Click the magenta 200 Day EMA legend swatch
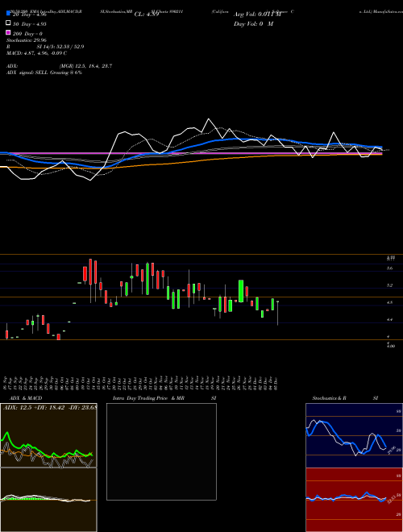403x532 pixels. tap(8, 32)
